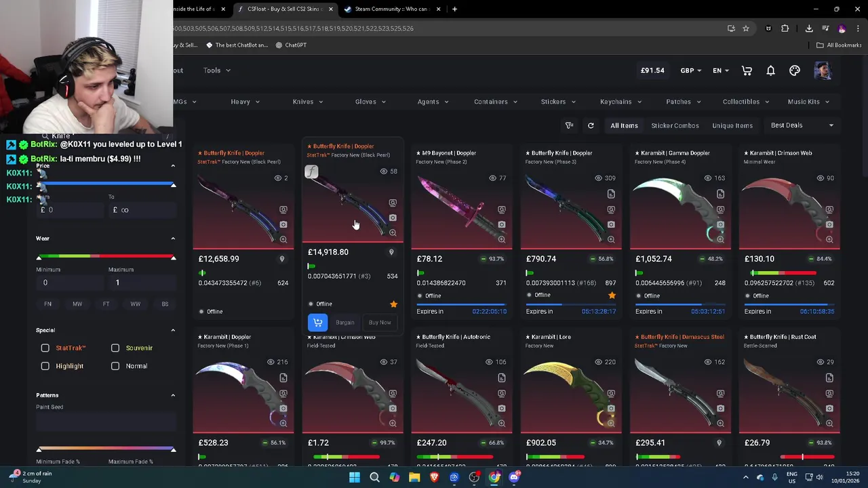Expand Knives category menu

(308, 102)
